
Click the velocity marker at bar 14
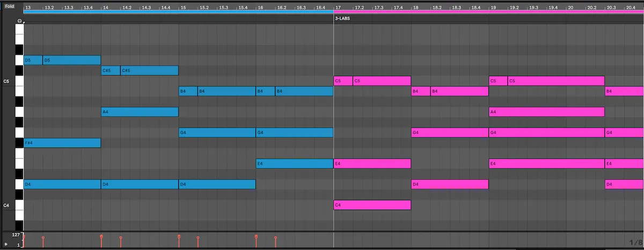[101, 236]
